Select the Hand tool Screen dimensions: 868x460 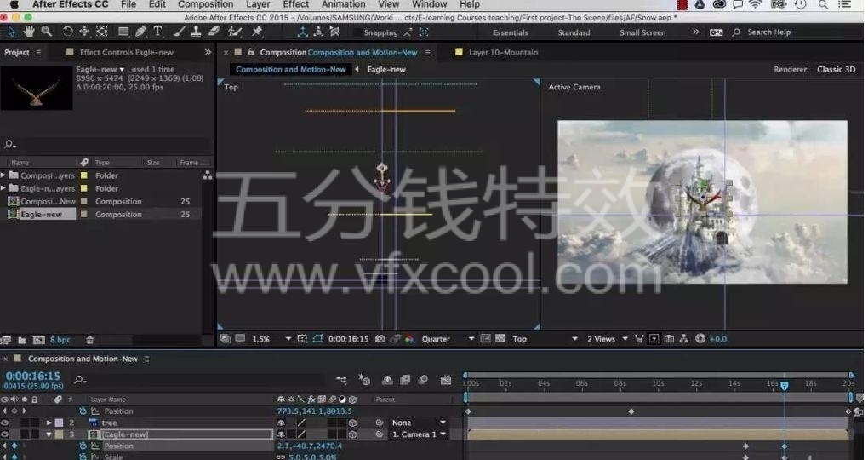click(x=29, y=32)
